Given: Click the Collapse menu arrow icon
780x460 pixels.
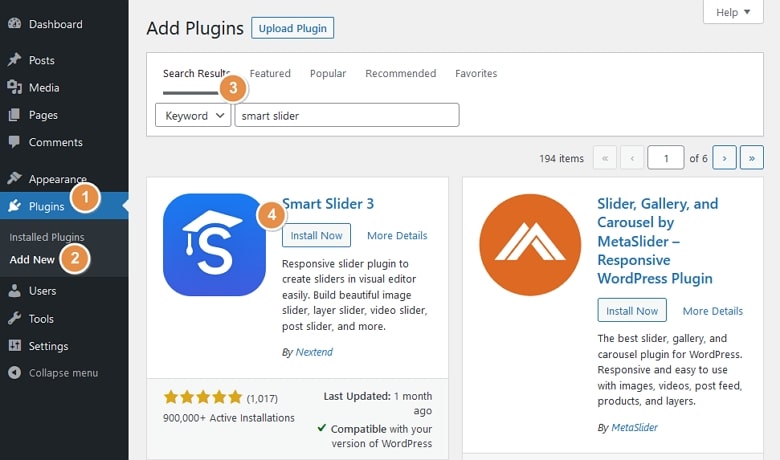Looking at the screenshot, I should click(14, 372).
